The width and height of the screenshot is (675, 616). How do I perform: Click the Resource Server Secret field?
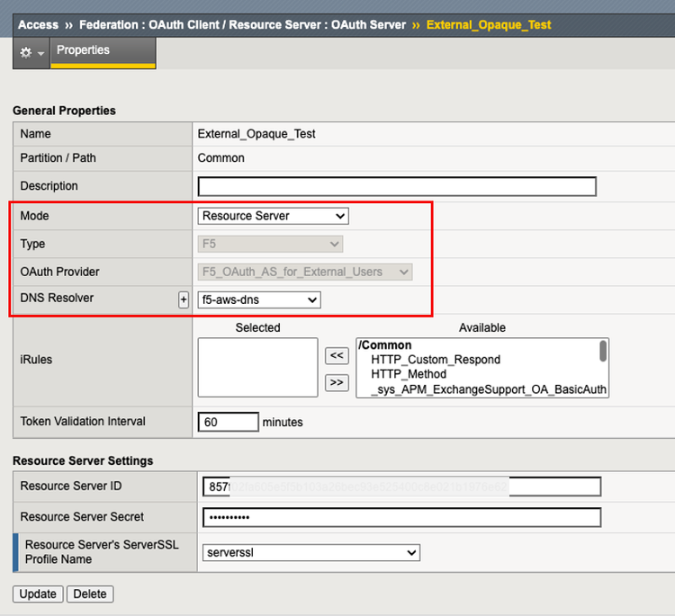pos(401,517)
